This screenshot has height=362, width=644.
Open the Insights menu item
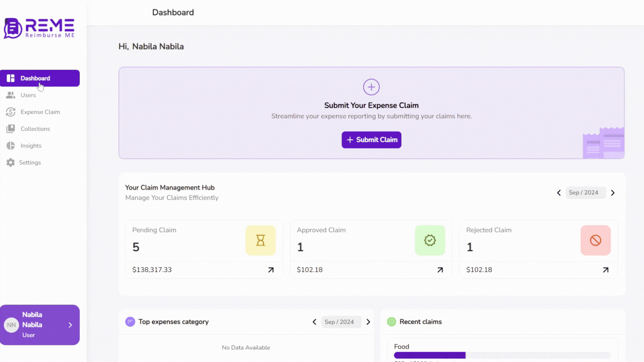tap(40, 145)
